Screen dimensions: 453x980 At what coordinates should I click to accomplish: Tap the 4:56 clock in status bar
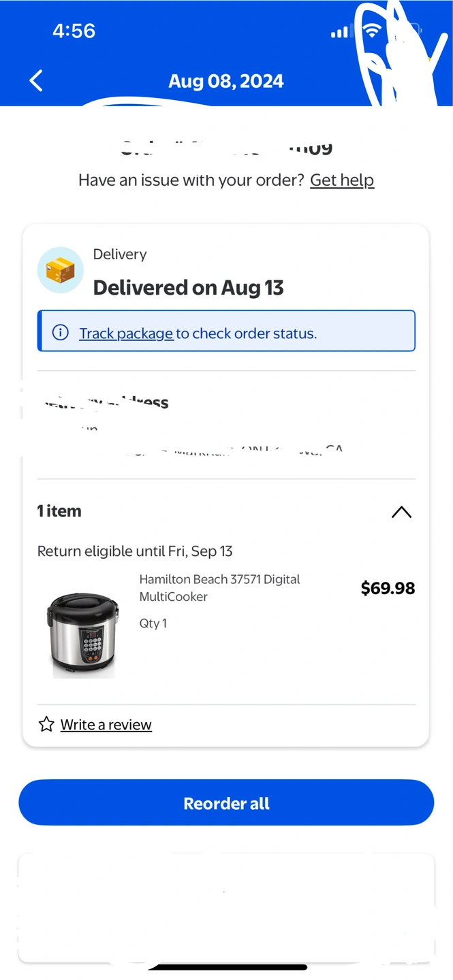click(74, 31)
